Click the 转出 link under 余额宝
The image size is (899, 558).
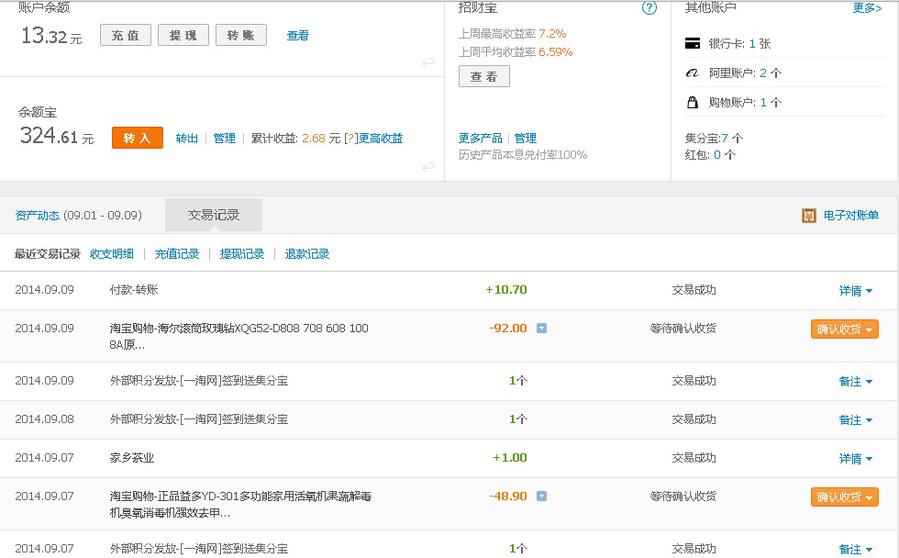[x=187, y=138]
